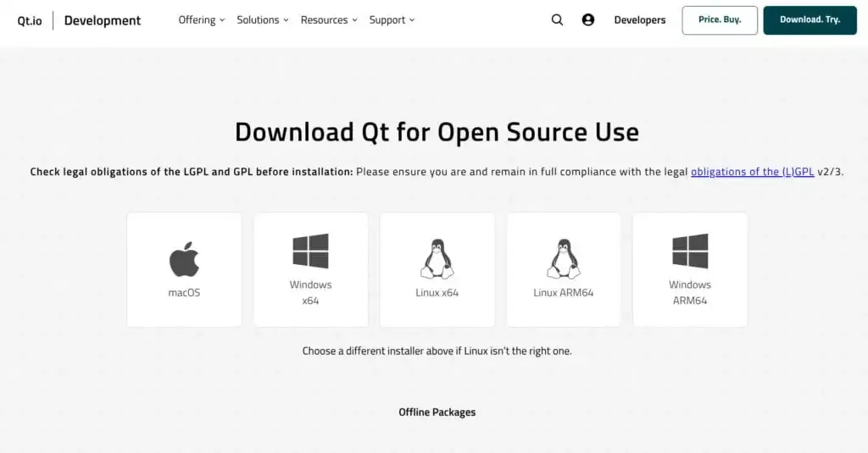Select the Linux ARM64 label text
Image resolution: width=868 pixels, height=453 pixels.
(x=564, y=293)
